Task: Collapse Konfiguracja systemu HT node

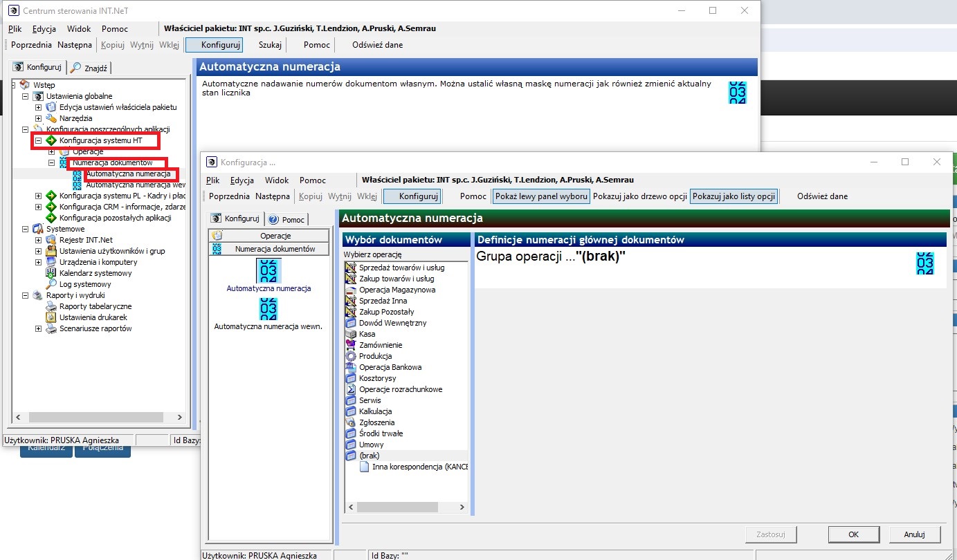Action: pos(39,140)
